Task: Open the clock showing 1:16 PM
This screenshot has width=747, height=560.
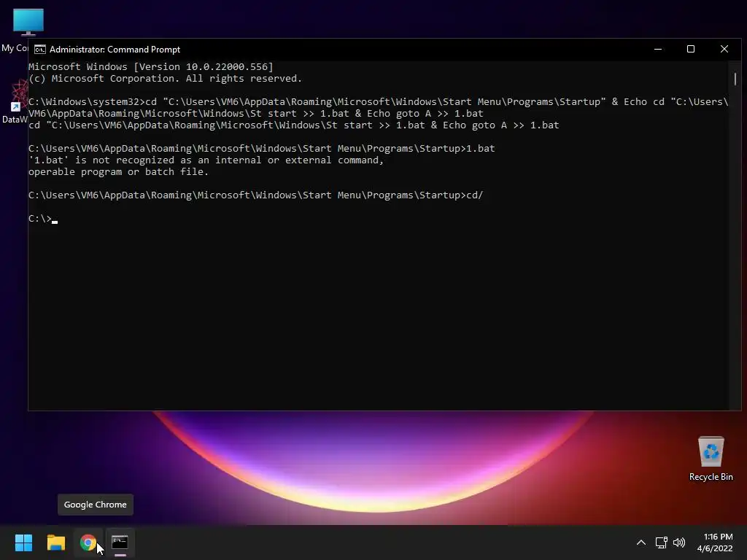Action: click(715, 542)
